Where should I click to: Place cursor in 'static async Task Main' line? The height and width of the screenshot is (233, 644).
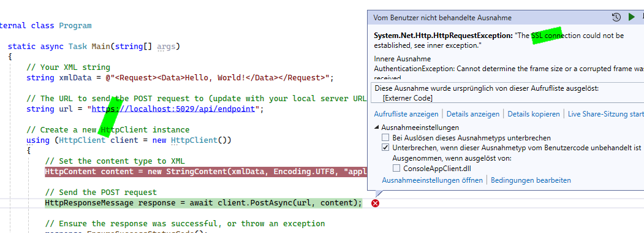(94, 47)
